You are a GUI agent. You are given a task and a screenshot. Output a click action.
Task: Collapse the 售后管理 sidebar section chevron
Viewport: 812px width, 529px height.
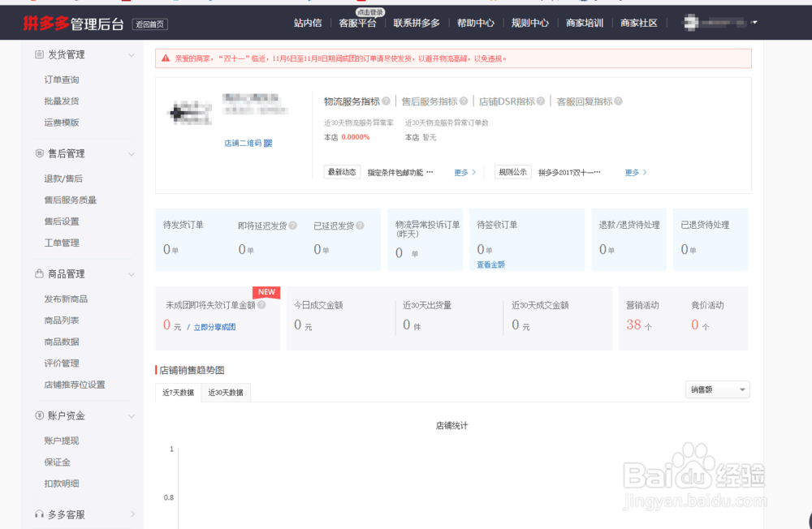pos(132,153)
